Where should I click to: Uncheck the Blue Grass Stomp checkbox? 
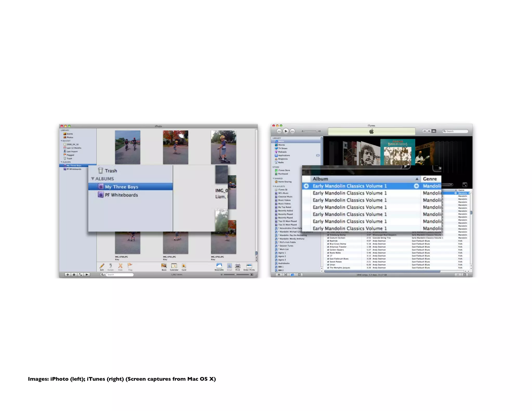(x=328, y=244)
